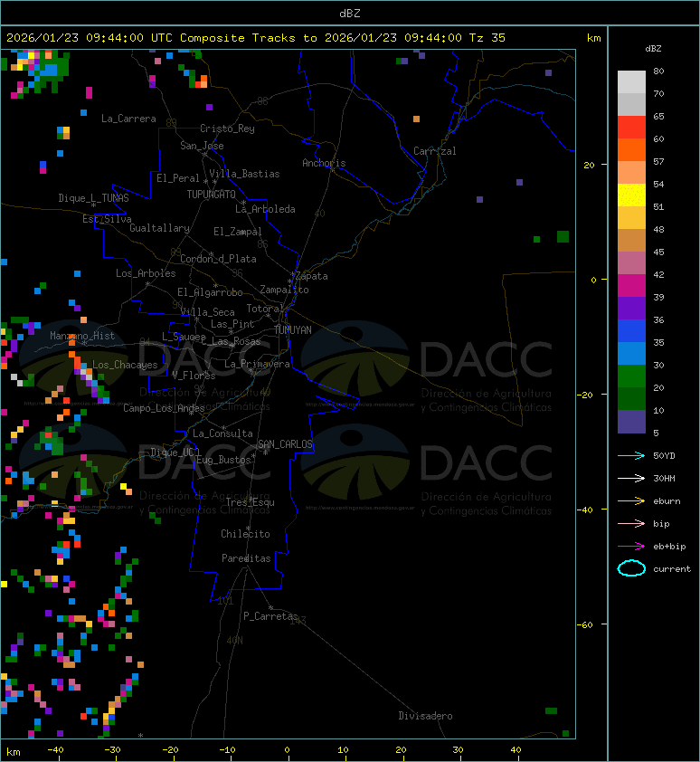
Task: Click the Eug_Bustos label
Action: (x=223, y=460)
